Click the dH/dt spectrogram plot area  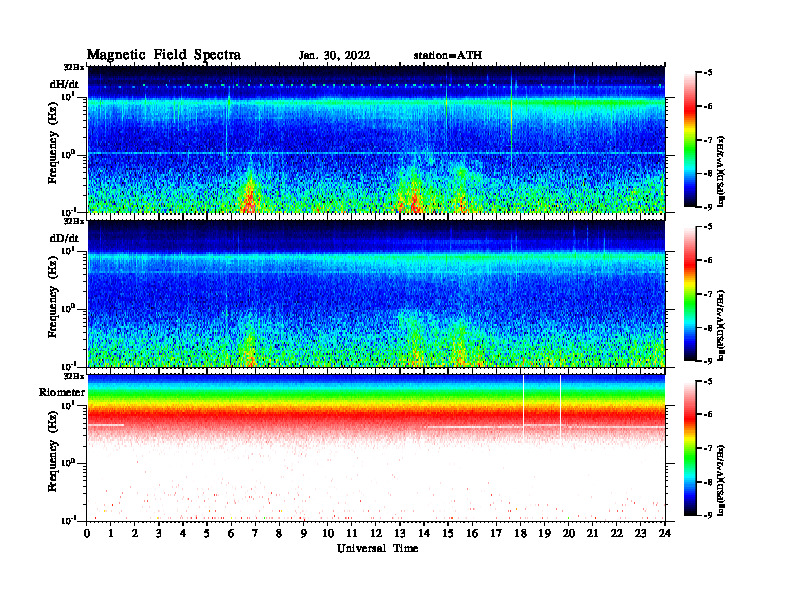[376, 139]
